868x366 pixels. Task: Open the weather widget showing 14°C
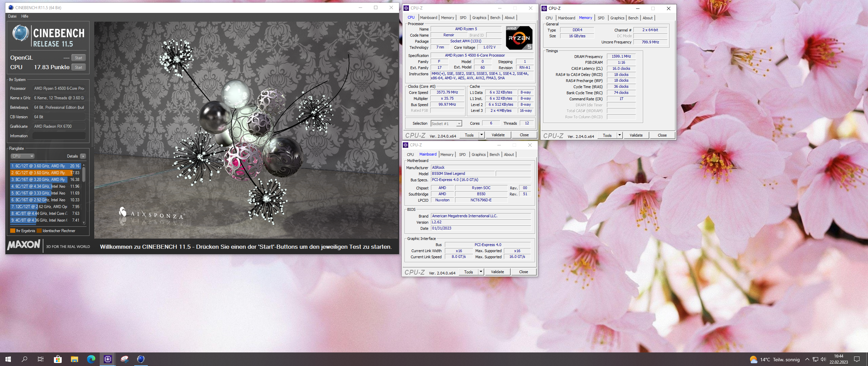tap(774, 360)
